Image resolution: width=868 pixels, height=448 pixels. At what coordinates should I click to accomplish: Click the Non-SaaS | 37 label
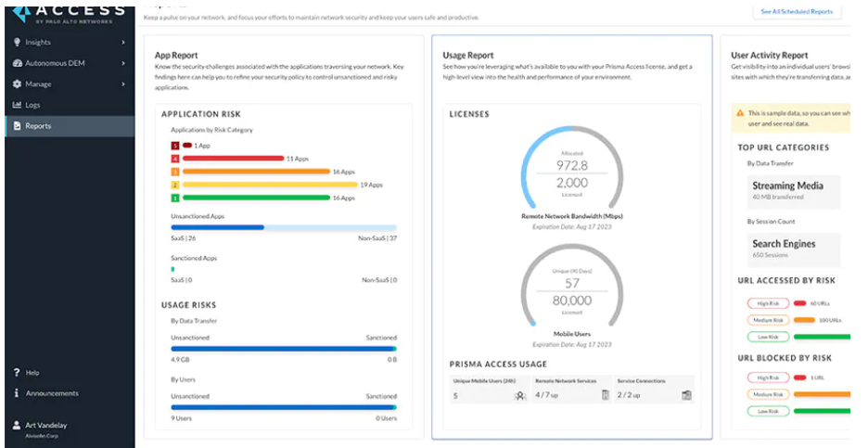tap(377, 238)
